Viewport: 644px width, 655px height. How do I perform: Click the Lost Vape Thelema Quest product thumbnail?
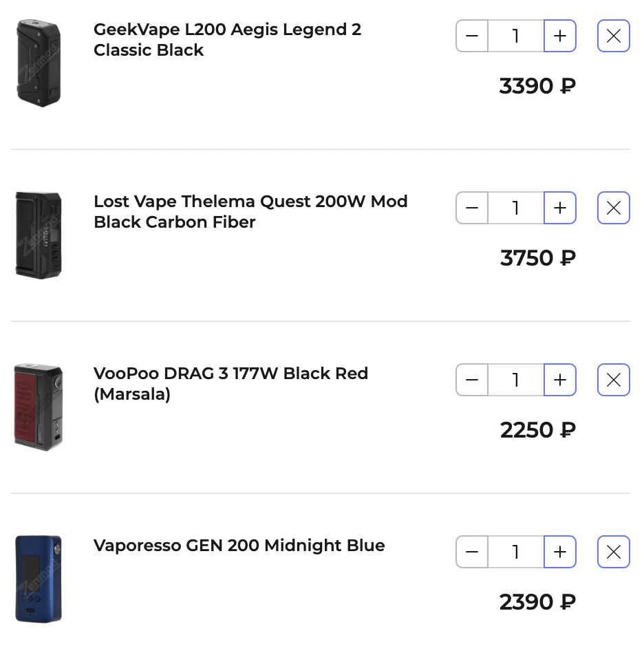(39, 235)
